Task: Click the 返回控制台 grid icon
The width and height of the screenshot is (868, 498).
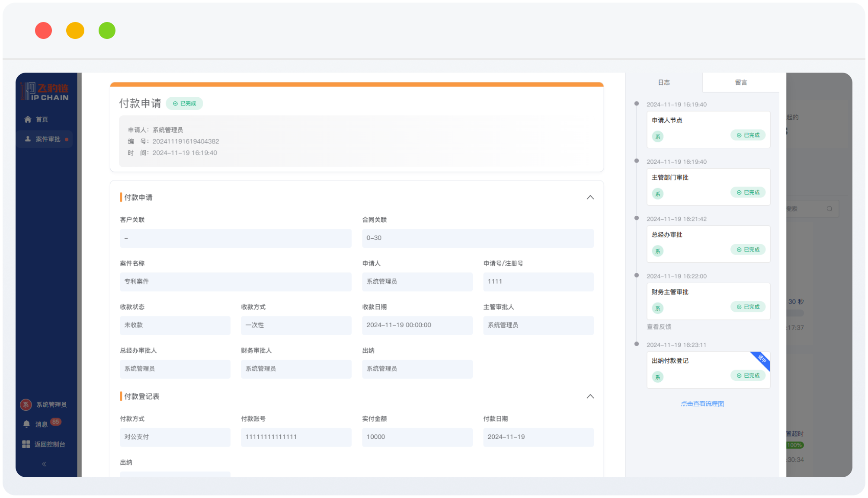Action: tap(26, 444)
